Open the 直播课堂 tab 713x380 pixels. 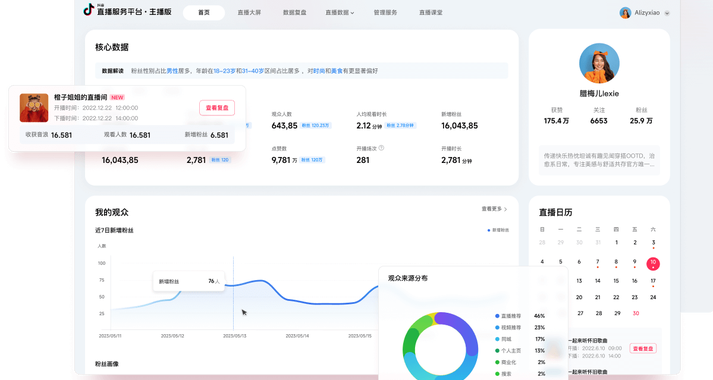click(431, 13)
